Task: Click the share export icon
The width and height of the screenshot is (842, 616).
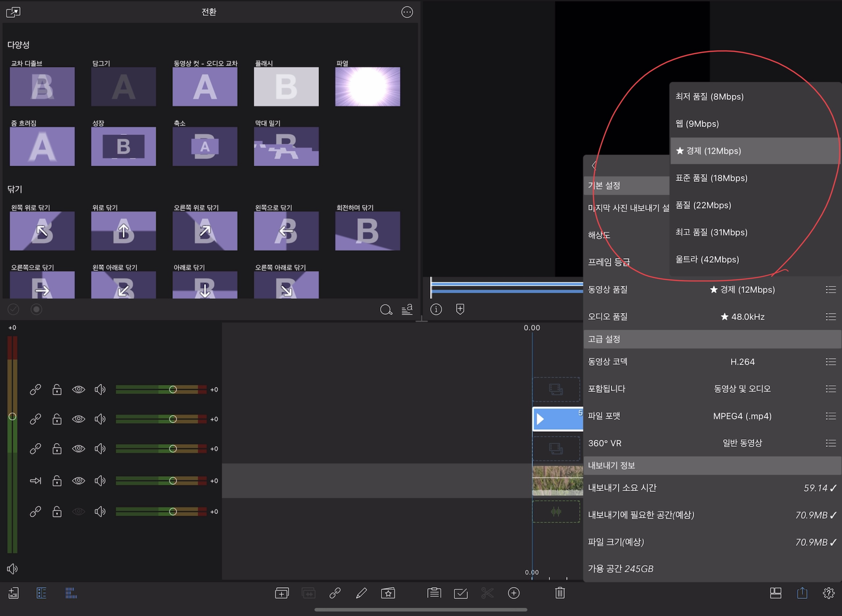Action: (802, 593)
